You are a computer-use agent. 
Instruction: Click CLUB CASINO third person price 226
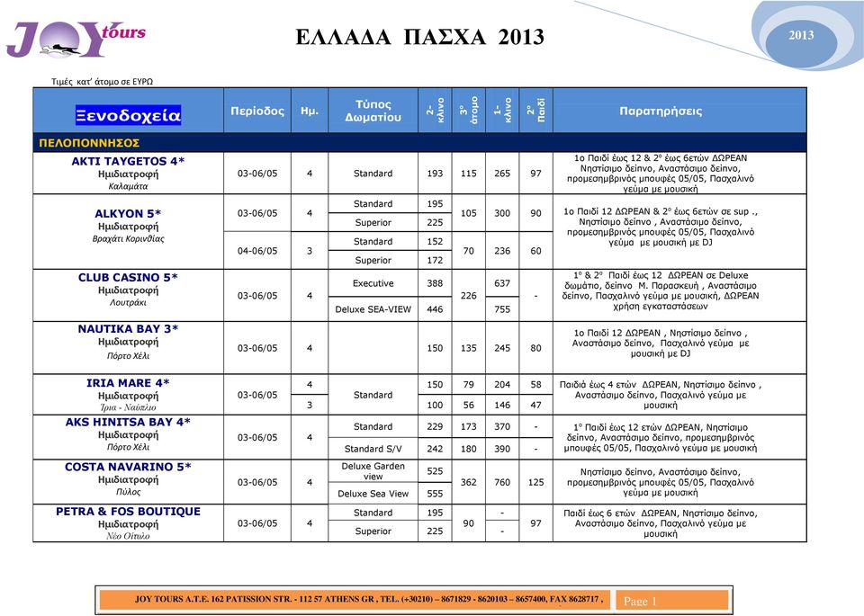point(468,296)
